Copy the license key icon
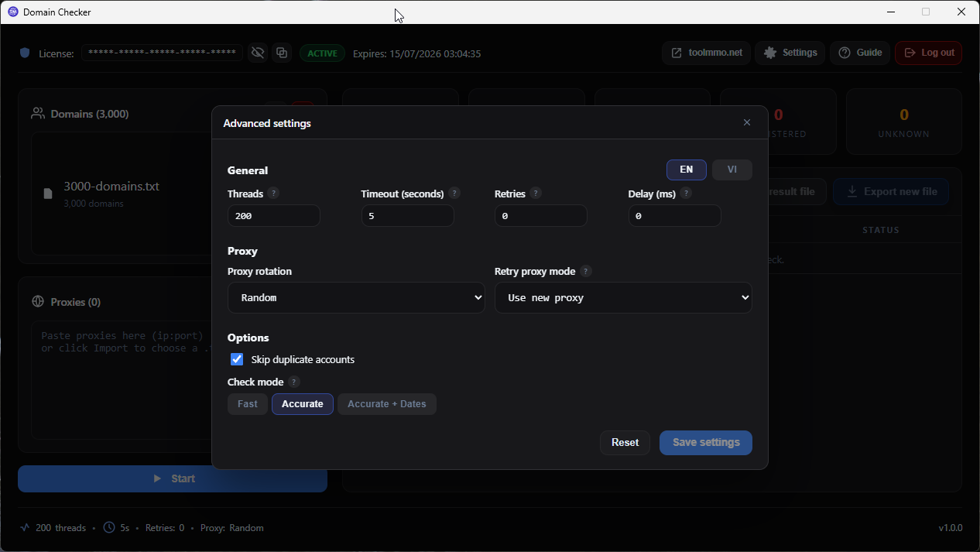Viewport: 980px width, 552px height. click(282, 53)
